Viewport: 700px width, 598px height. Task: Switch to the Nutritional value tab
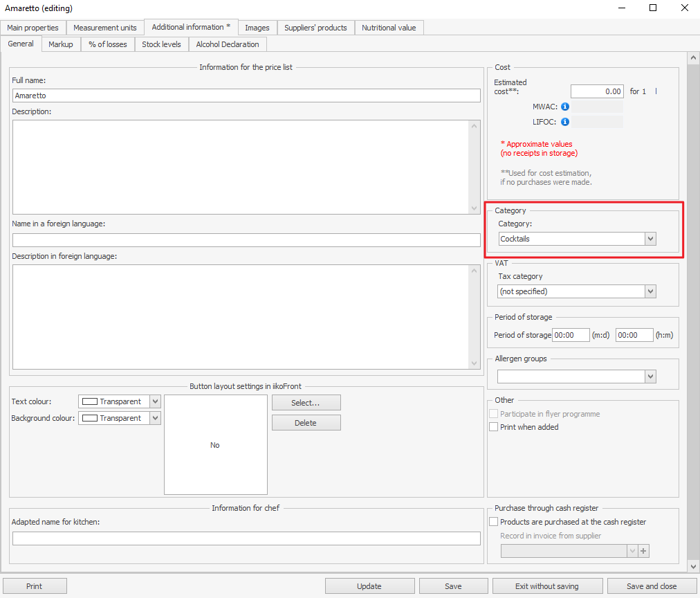click(x=389, y=28)
